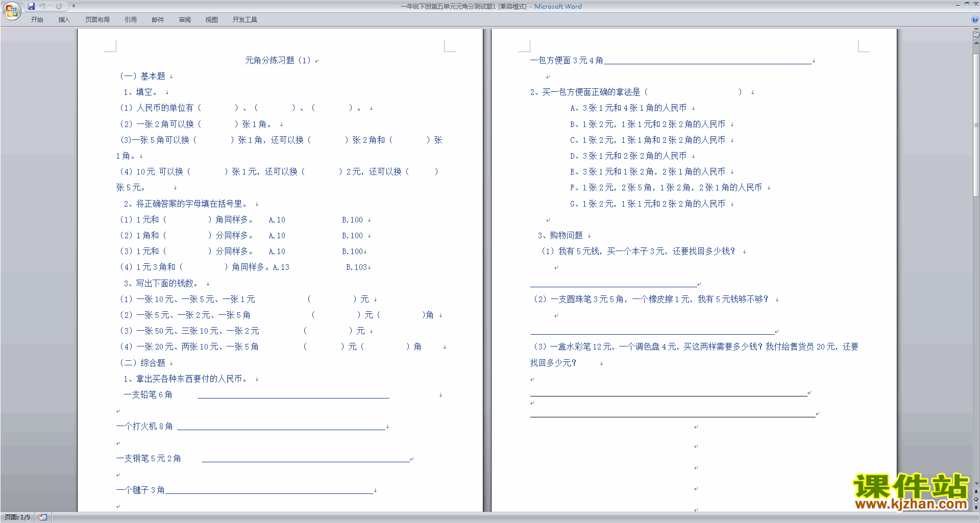This screenshot has height=523, width=980.
Task: Click the text 一支铅笔6角
Action: pos(148,394)
